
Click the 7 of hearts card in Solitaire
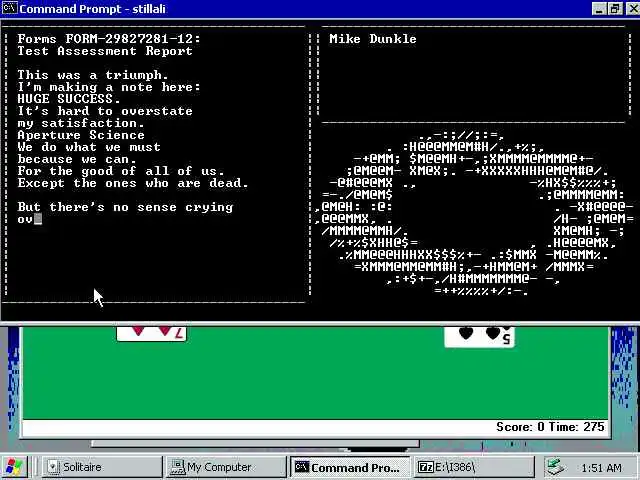151,333
